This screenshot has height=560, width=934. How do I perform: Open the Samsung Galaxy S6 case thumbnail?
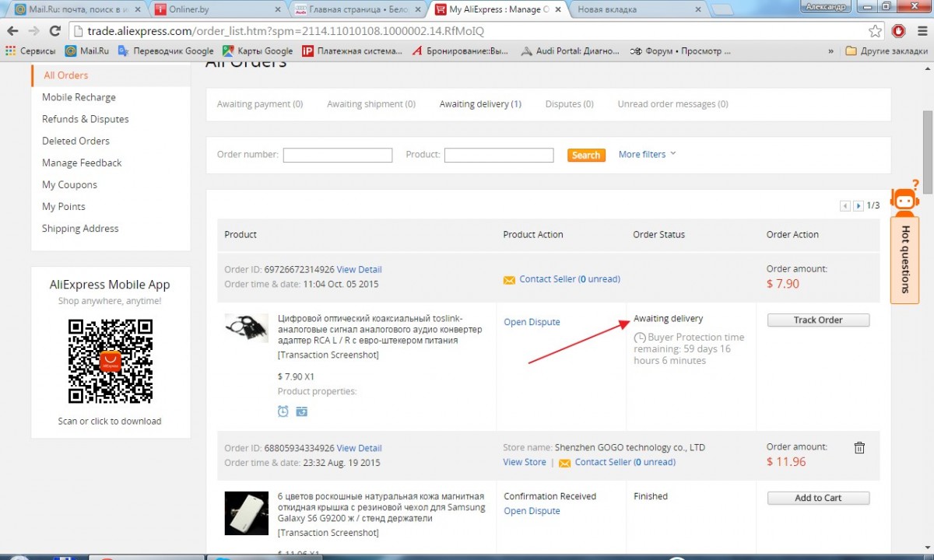click(x=246, y=512)
